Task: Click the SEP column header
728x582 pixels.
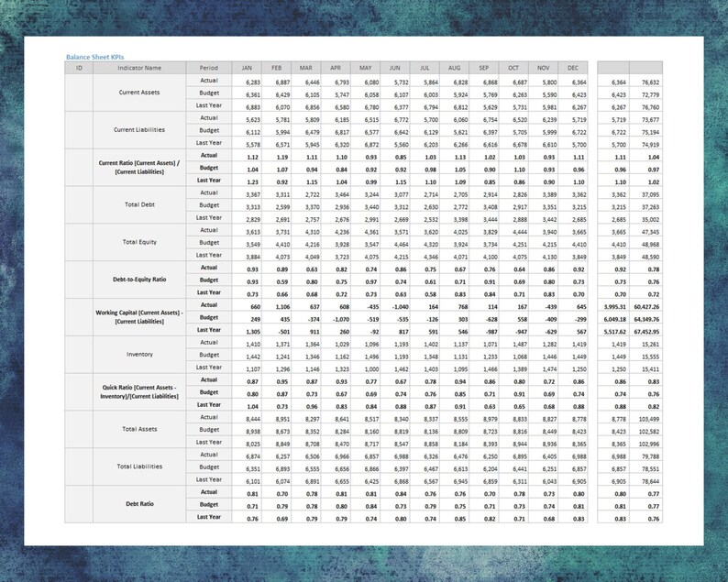Action: (484, 68)
